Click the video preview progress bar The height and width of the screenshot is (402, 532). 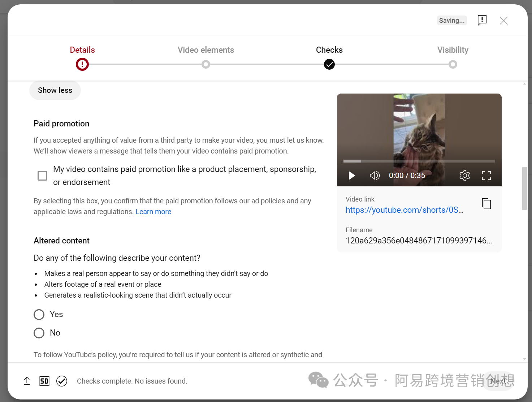[x=419, y=161]
